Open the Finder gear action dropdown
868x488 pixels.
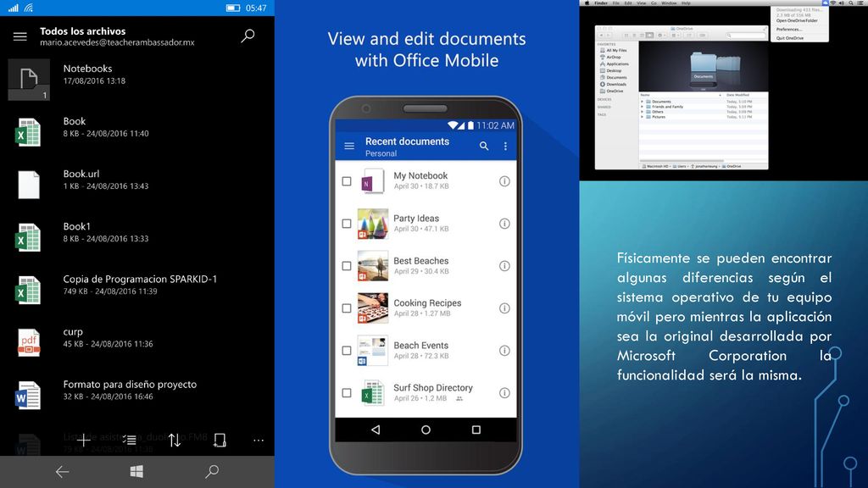point(661,36)
